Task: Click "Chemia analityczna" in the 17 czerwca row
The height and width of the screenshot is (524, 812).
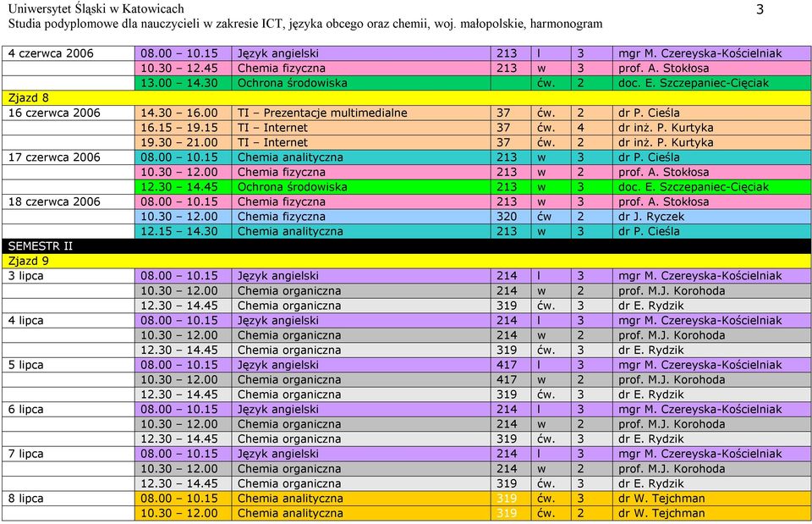Action: (290, 157)
